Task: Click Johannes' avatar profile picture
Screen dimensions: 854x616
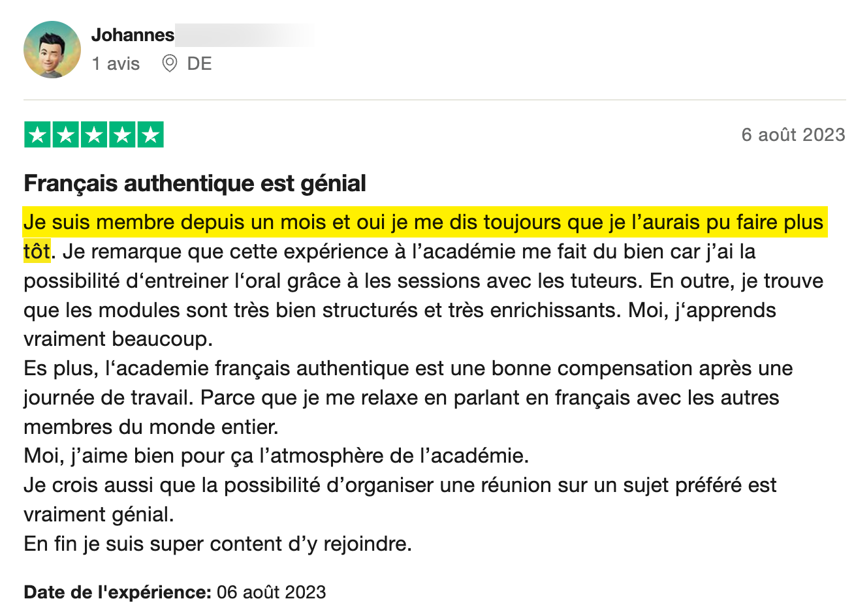Action: pyautogui.click(x=52, y=50)
